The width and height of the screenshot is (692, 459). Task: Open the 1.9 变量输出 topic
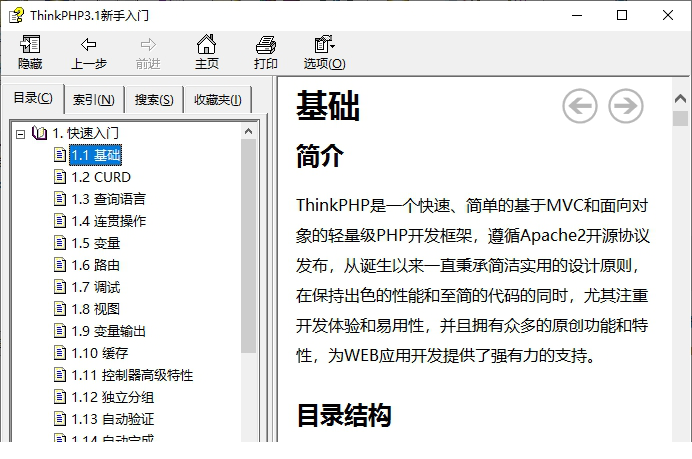pyautogui.click(x=109, y=331)
